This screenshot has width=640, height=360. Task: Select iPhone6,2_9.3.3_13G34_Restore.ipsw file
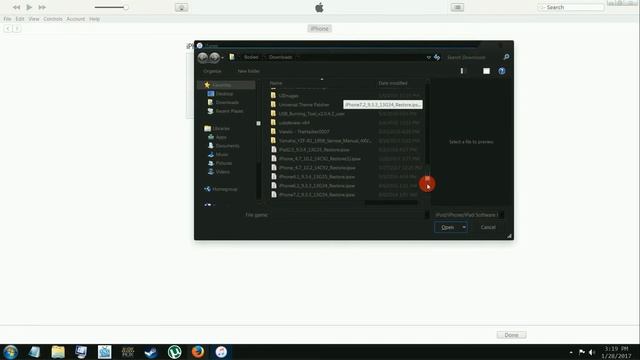point(317,185)
